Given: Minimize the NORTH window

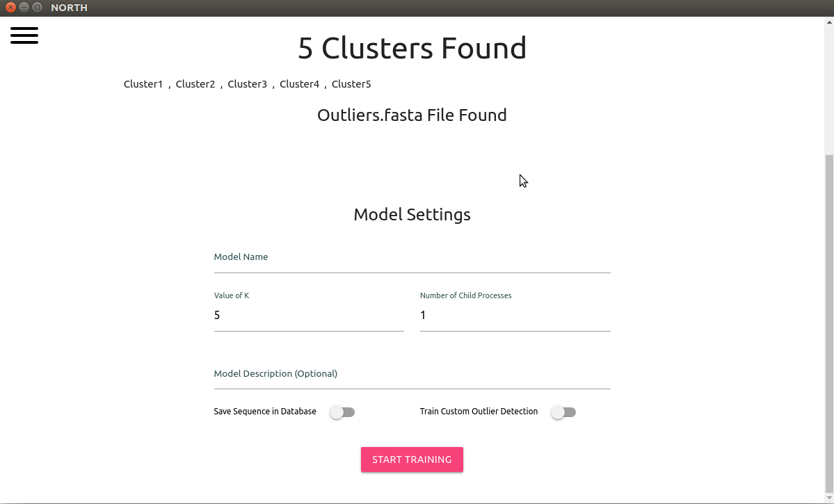Looking at the screenshot, I should coord(24,8).
